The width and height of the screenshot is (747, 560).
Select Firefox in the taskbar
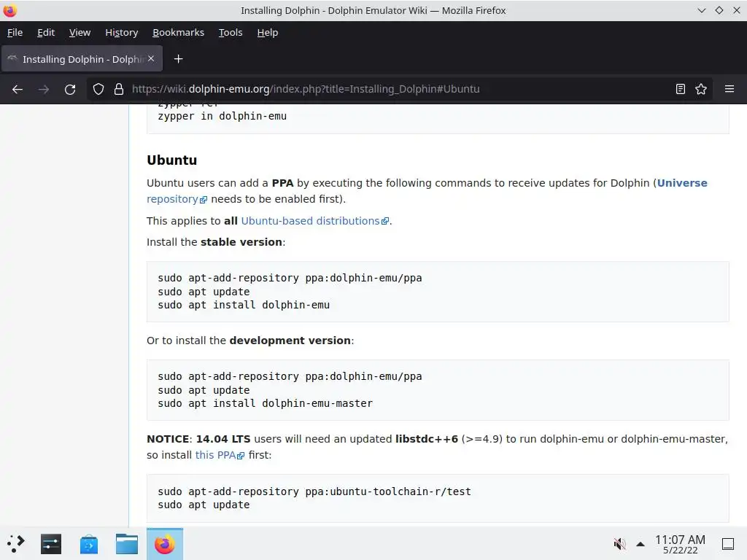tap(165, 544)
